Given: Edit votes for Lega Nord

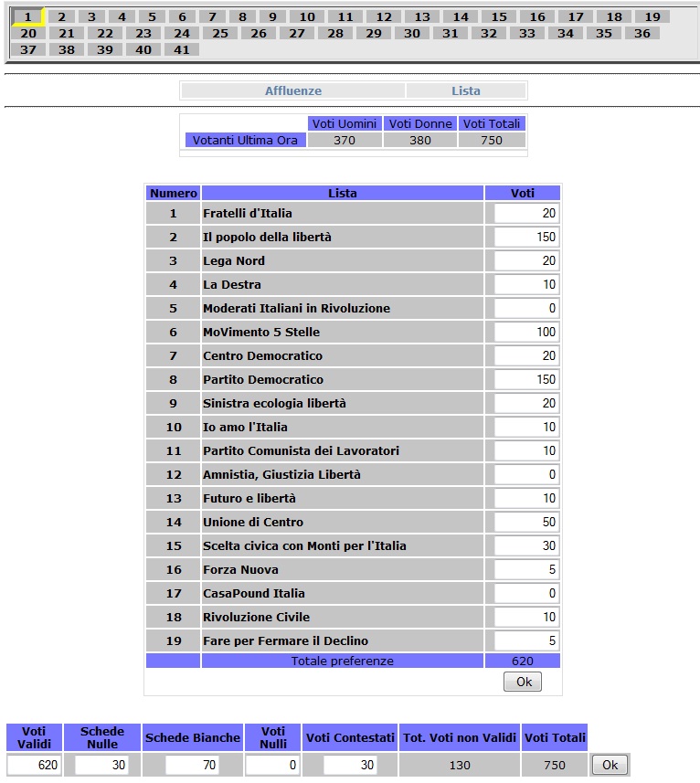Looking at the screenshot, I should (526, 260).
